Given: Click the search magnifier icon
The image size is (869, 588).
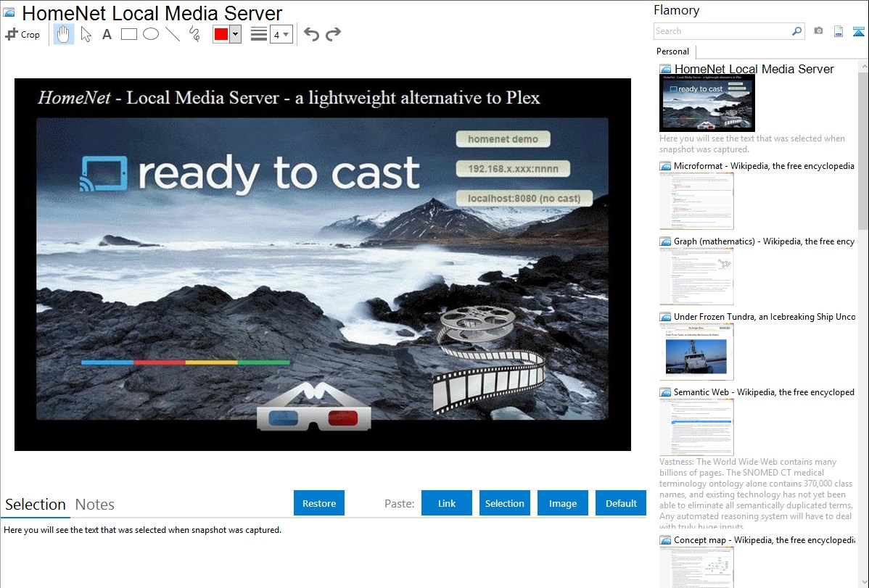Looking at the screenshot, I should (796, 31).
